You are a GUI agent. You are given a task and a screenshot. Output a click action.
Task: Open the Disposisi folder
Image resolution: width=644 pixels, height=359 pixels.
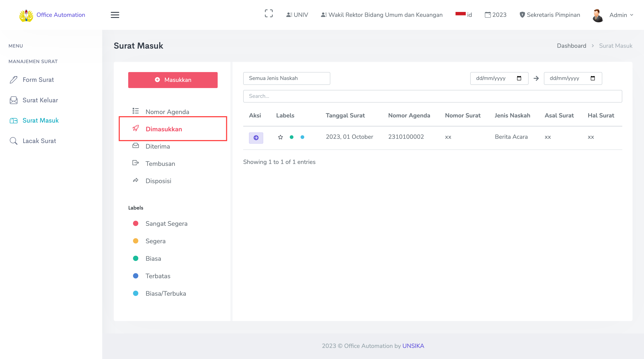(158, 181)
